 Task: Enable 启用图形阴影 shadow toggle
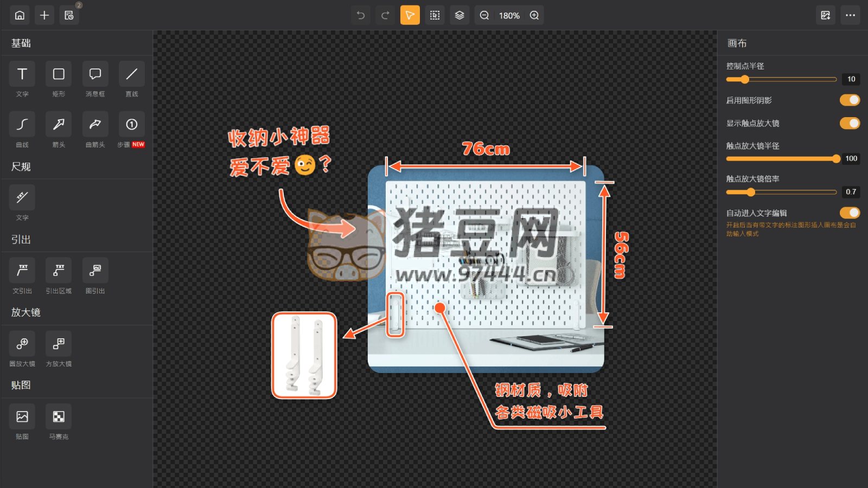[x=849, y=100]
